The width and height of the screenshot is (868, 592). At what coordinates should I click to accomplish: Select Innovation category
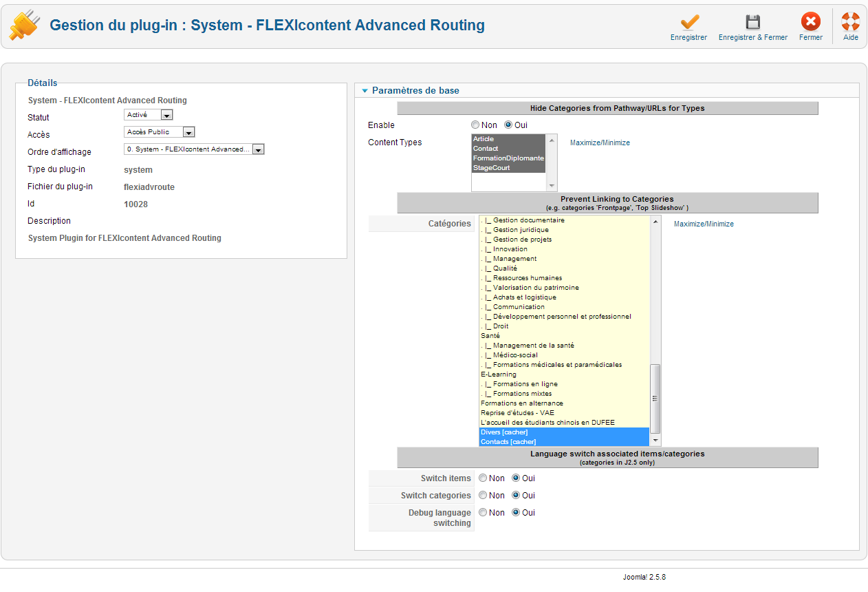[x=564, y=249]
